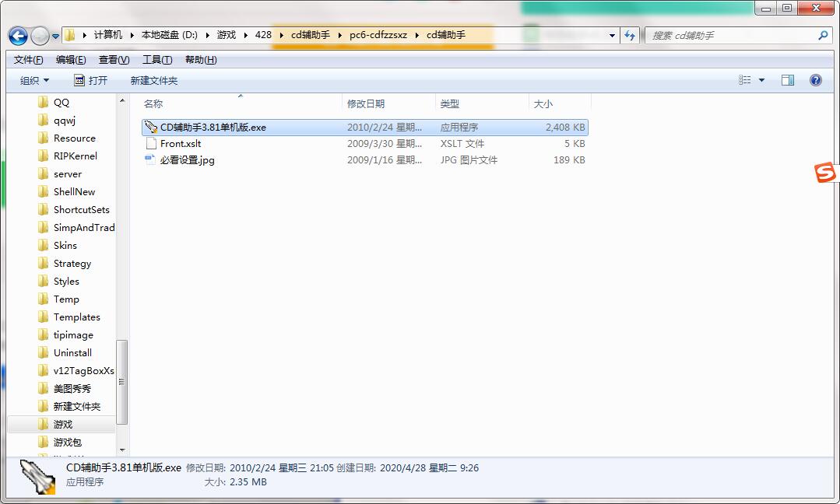Select the CD辅助手3.81单机版.exe file

tap(365, 128)
